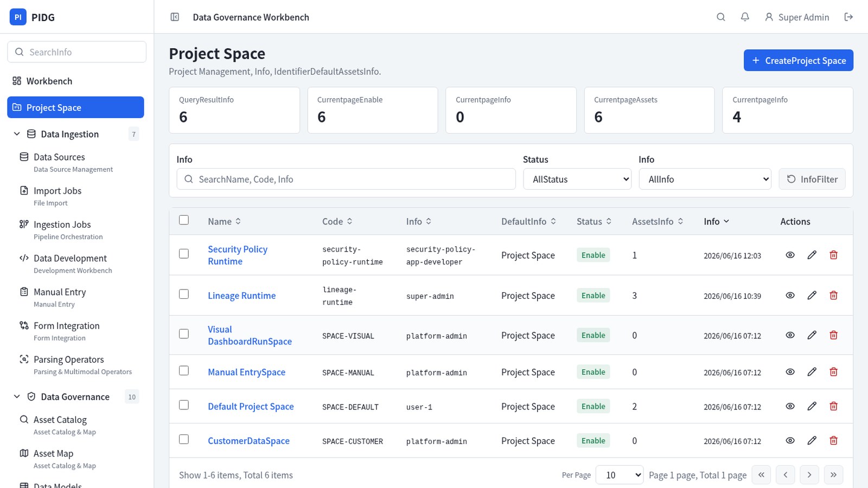Click the CreateProject Space button
This screenshot has height=488, width=868.
coord(798,60)
